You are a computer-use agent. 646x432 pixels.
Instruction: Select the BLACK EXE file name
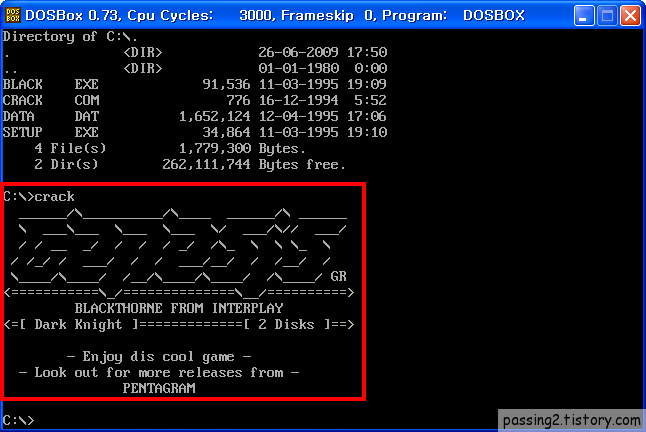[51, 84]
